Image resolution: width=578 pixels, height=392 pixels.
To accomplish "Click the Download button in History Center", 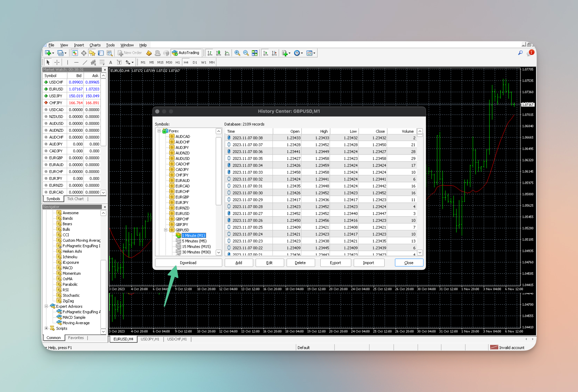I will [x=188, y=263].
